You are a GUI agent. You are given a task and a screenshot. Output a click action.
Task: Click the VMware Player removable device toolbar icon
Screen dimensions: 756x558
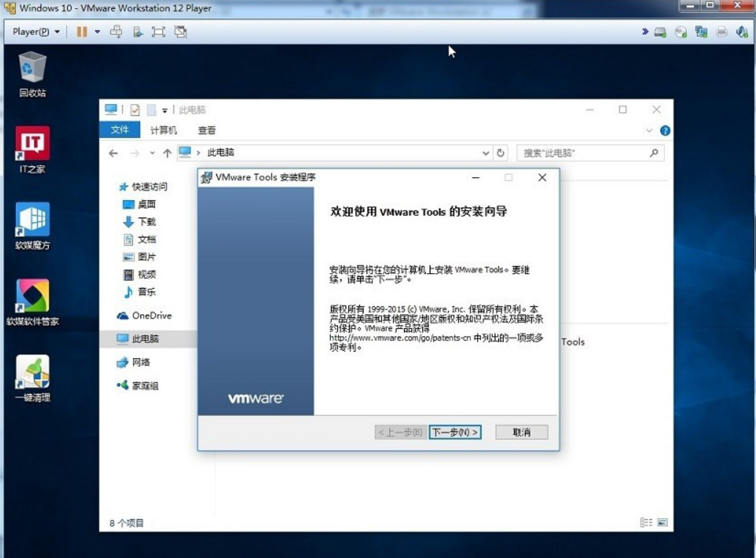tap(138, 31)
